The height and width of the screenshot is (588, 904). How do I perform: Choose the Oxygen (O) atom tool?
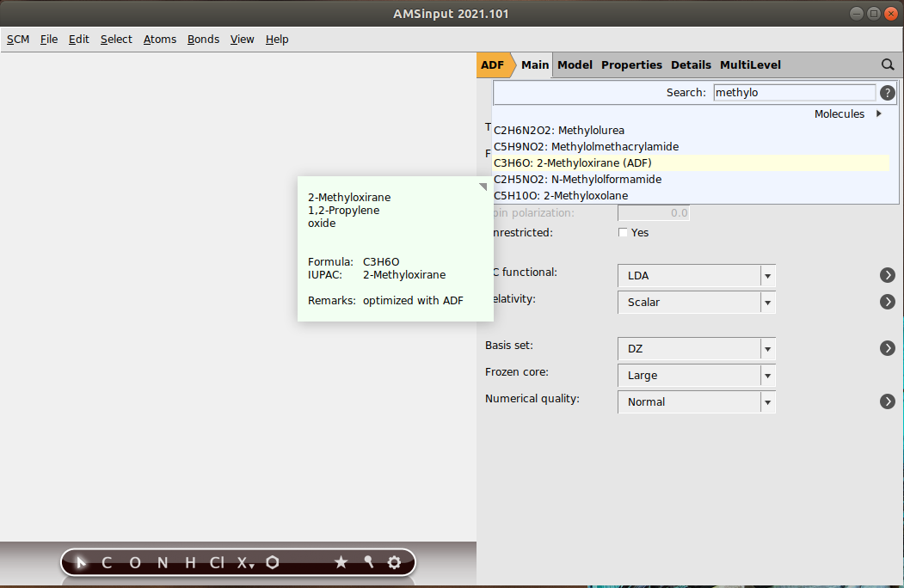pyautogui.click(x=135, y=562)
